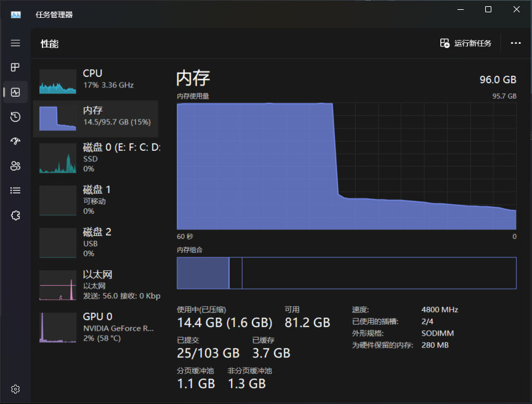Image resolution: width=532 pixels, height=404 pixels.
Task: Select the Performance page icon in sidebar
Action: click(15, 92)
